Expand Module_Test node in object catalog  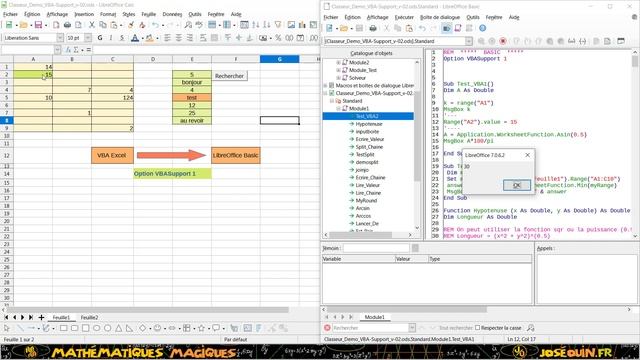pos(338,70)
